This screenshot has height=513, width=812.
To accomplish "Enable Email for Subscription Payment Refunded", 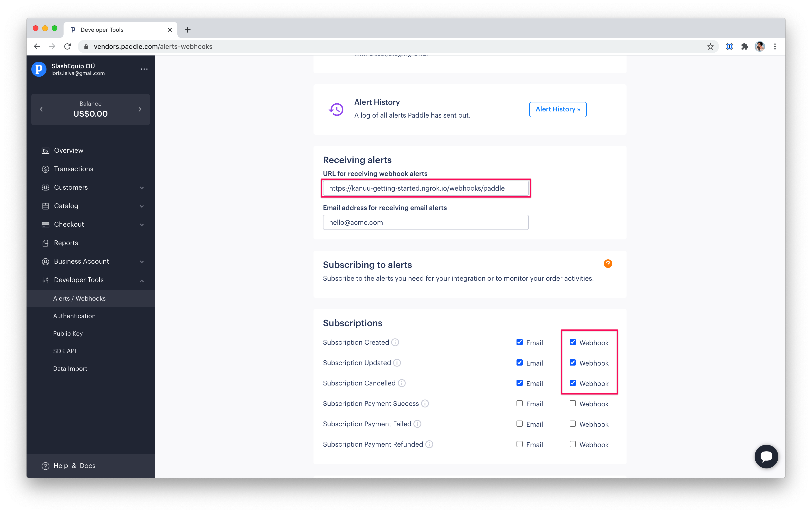I will click(519, 444).
